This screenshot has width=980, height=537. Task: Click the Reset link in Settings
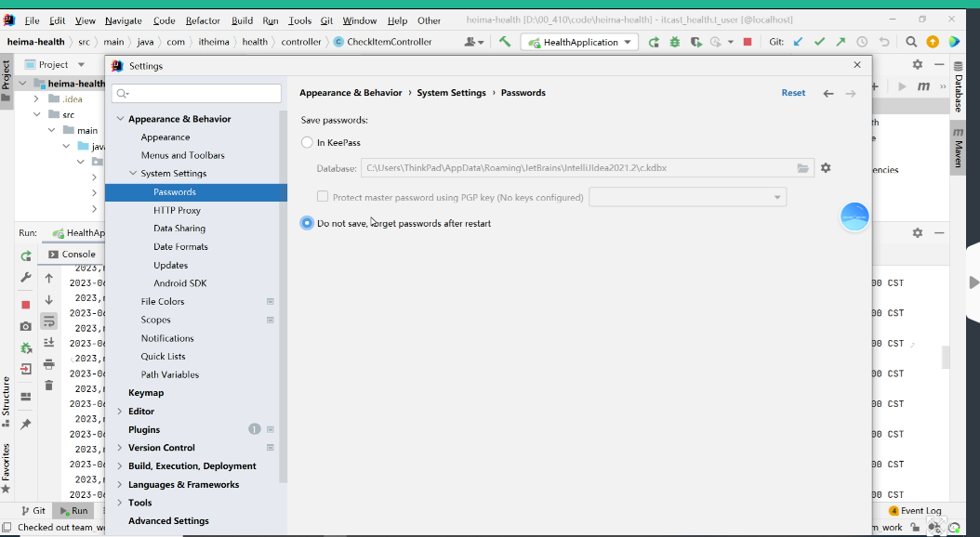point(793,93)
